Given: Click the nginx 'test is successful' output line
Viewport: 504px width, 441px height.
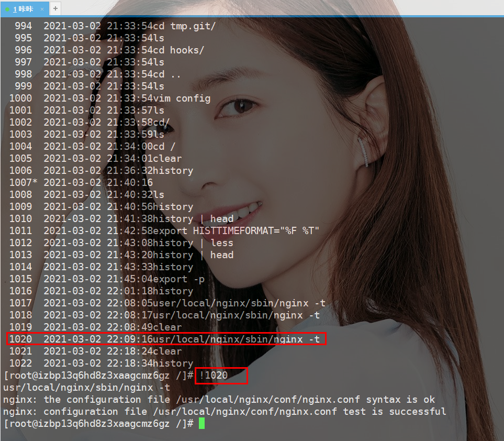Looking at the screenshot, I should click(225, 412).
